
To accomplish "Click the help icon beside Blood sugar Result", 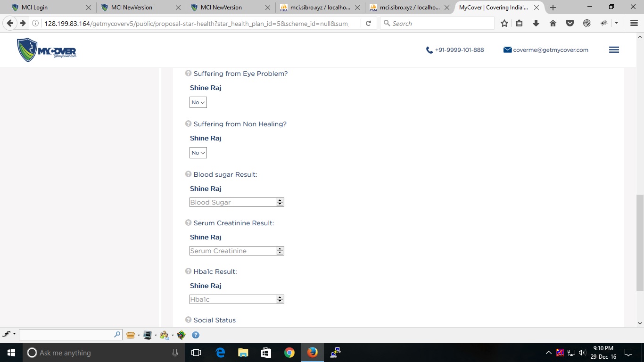I will [188, 174].
